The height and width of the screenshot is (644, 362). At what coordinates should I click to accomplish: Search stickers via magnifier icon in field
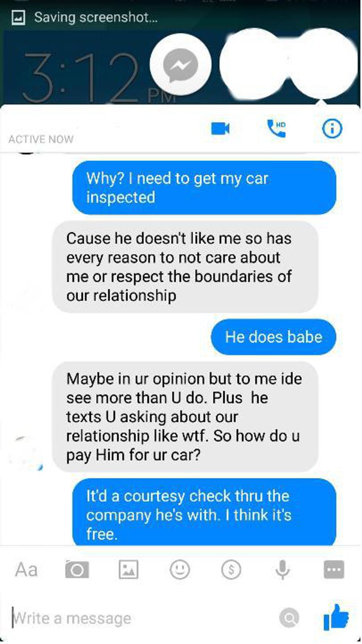pos(289,617)
